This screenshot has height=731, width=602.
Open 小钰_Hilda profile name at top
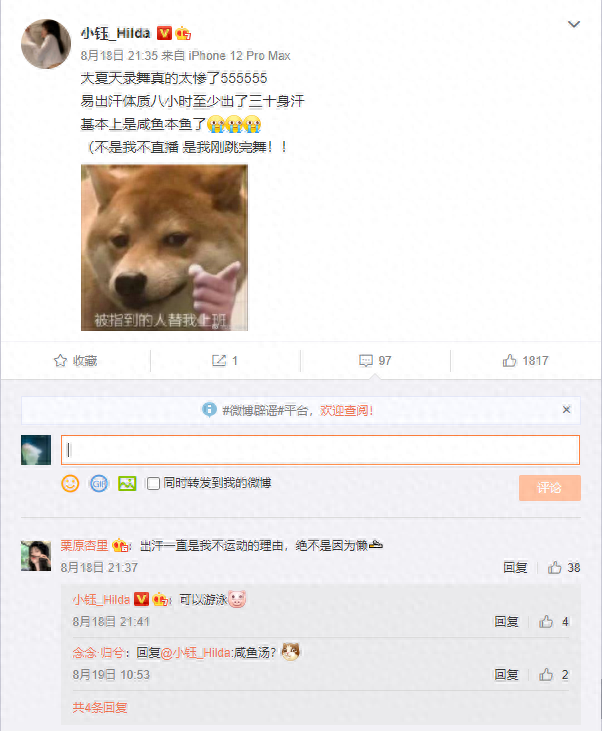click(115, 33)
